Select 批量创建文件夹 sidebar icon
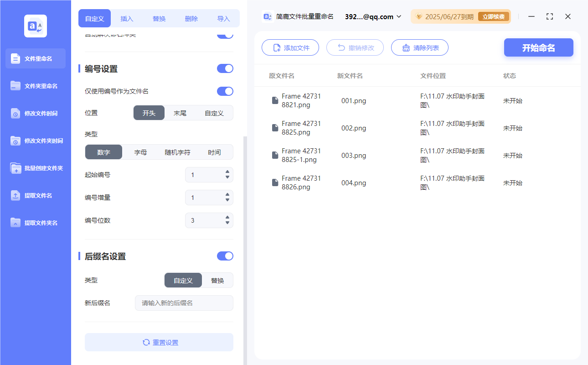588x365 pixels. 35,168
